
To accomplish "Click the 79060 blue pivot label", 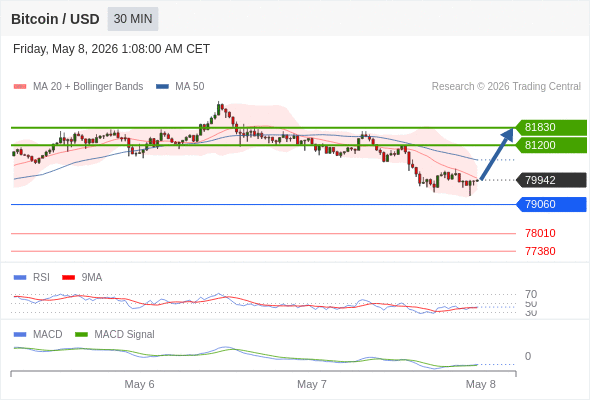I will click(551, 204).
